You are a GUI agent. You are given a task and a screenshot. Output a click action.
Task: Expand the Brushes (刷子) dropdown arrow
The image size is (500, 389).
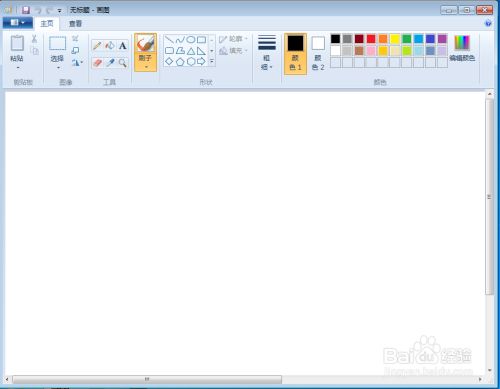[146, 67]
